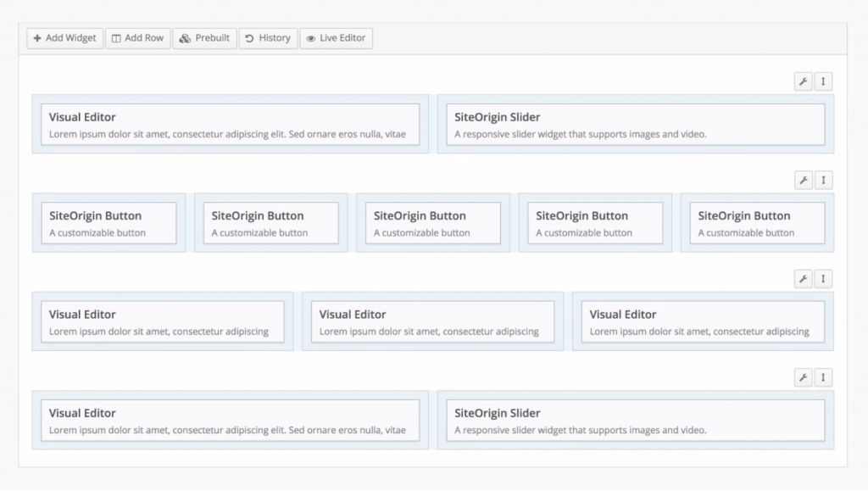
Task: Click the wrench icon on the first row
Action: click(x=803, y=81)
